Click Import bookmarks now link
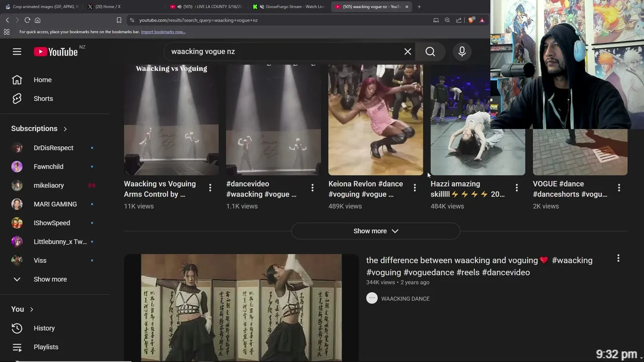This screenshot has width=644, height=362. [163, 32]
